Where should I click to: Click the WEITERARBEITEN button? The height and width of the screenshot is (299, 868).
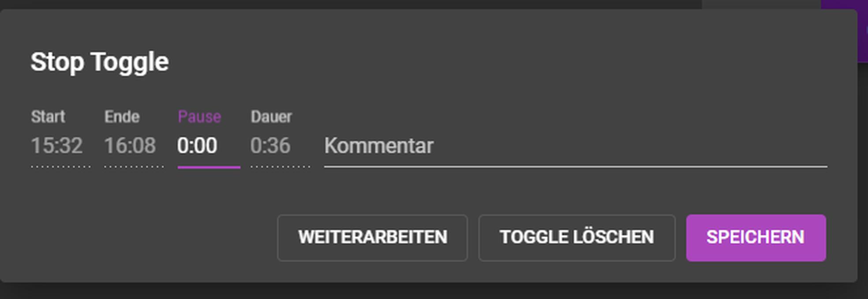[372, 238]
